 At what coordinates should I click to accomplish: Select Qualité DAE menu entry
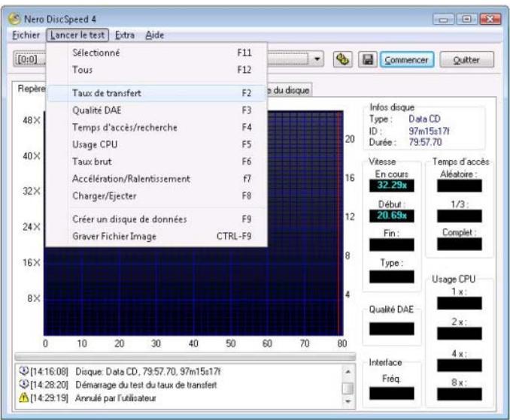coord(156,110)
